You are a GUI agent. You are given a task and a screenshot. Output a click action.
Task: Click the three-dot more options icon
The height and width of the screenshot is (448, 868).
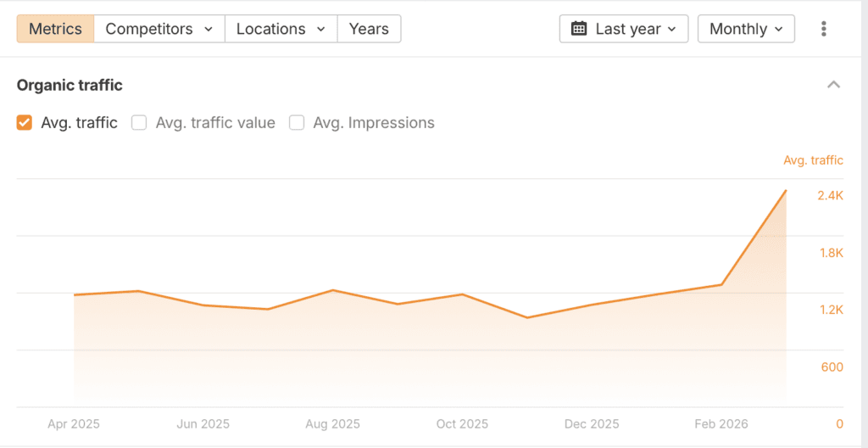pyautogui.click(x=823, y=29)
